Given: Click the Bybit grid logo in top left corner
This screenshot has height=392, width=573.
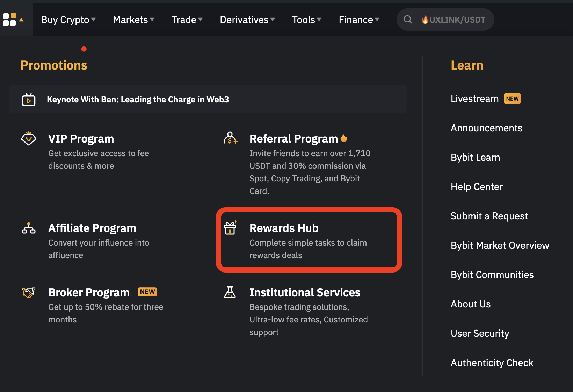Looking at the screenshot, I should 10,19.
